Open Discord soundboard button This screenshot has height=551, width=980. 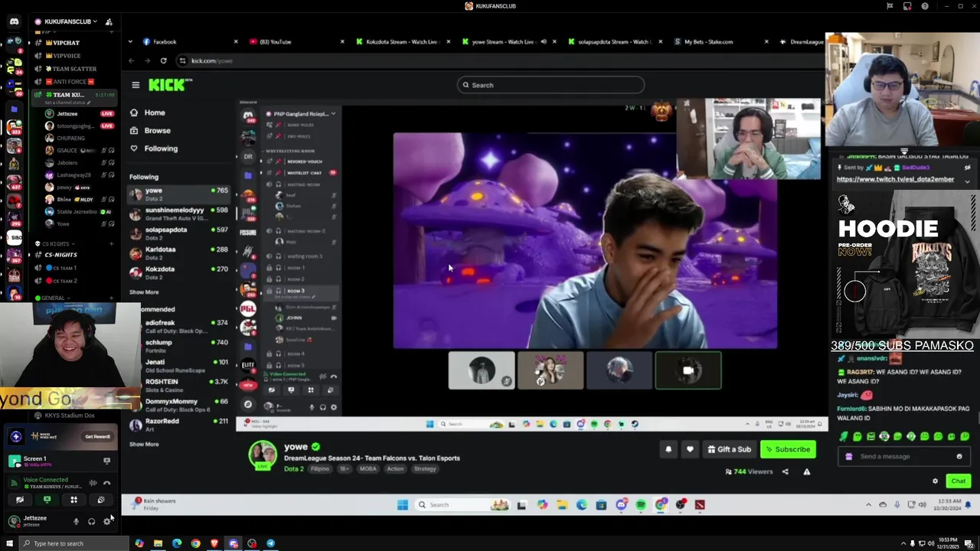pyautogui.click(x=100, y=500)
